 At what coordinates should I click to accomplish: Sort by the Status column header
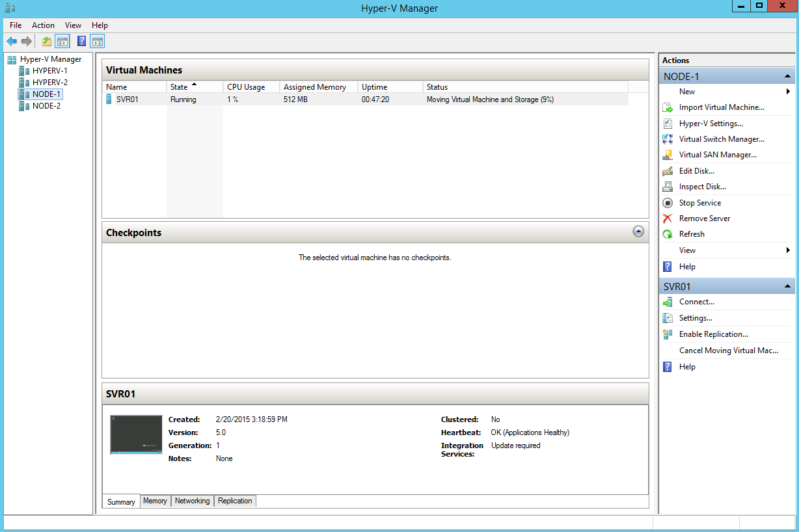[x=526, y=87]
